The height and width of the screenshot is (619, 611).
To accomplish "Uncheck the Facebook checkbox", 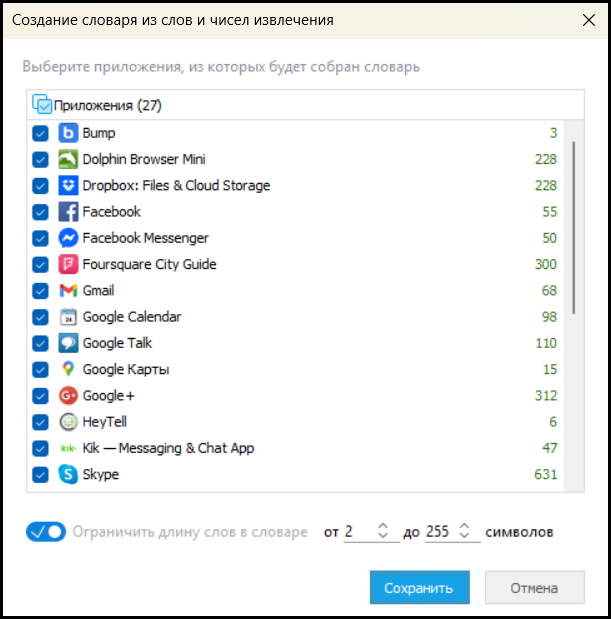I will [40, 212].
